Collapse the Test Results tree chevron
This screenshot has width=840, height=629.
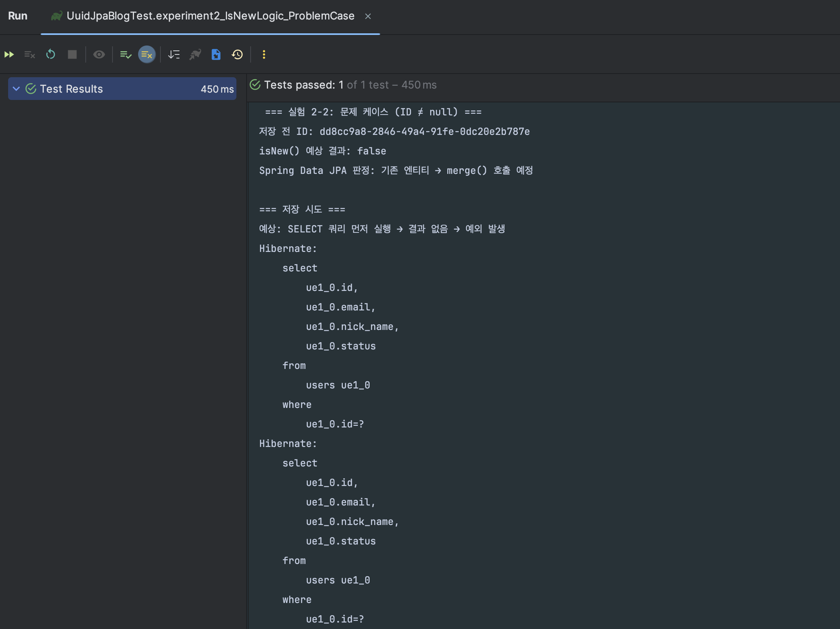tap(16, 89)
